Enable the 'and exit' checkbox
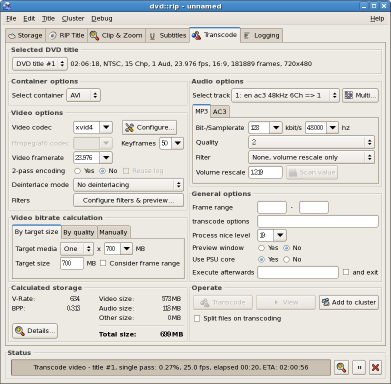 [346, 272]
